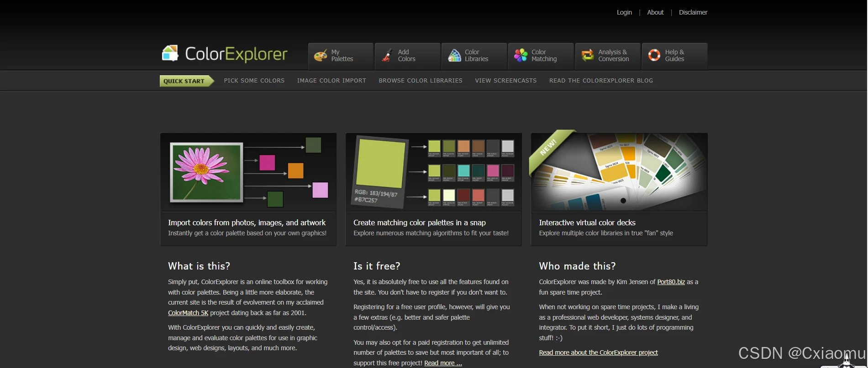Click the large green B7C257 color chip
The width and height of the screenshot is (868, 368).
381,163
